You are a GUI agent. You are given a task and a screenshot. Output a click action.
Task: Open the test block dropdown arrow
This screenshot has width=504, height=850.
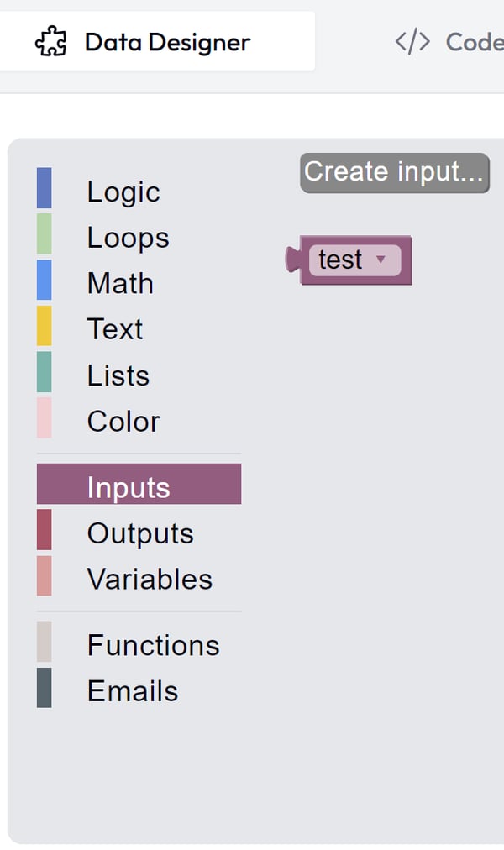coord(381,260)
